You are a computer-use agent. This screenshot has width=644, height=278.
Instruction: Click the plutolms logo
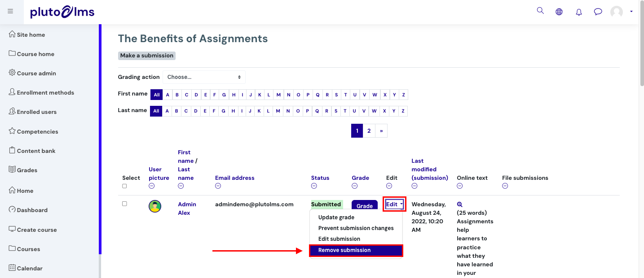62,12
